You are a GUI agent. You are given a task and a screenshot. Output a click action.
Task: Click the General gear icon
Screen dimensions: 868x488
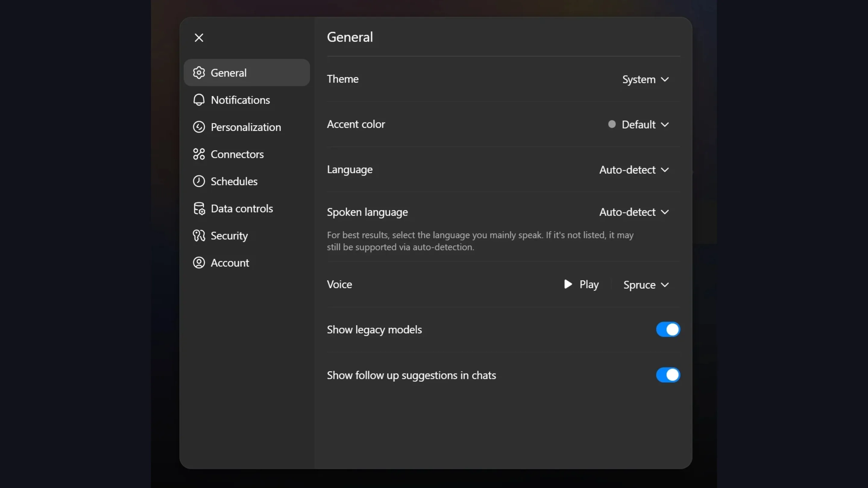pyautogui.click(x=199, y=73)
